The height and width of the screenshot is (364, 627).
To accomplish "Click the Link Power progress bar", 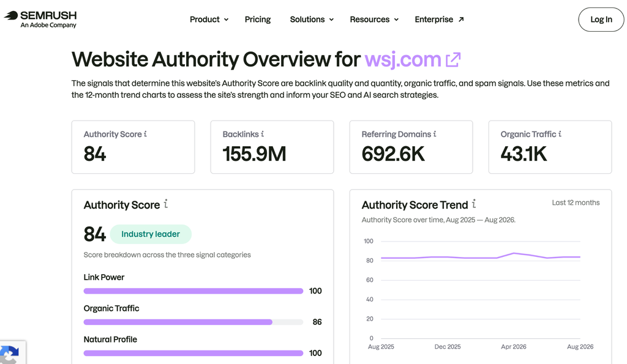I will 193,291.
